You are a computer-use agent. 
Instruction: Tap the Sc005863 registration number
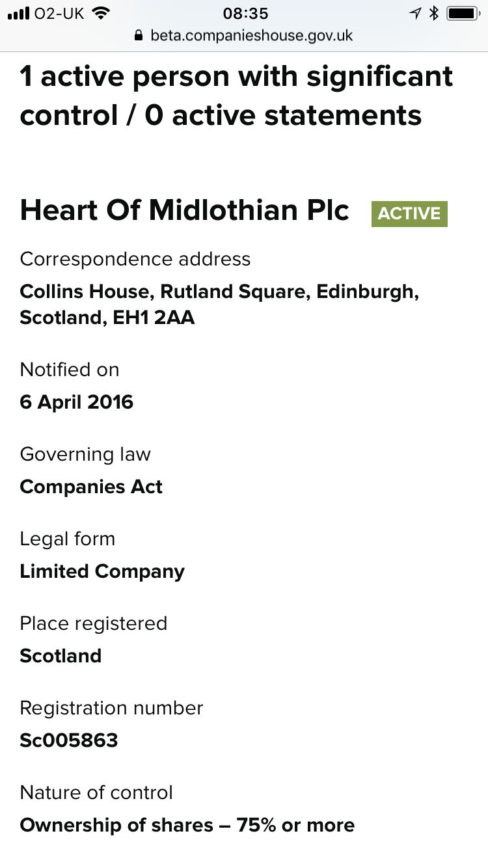point(69,740)
